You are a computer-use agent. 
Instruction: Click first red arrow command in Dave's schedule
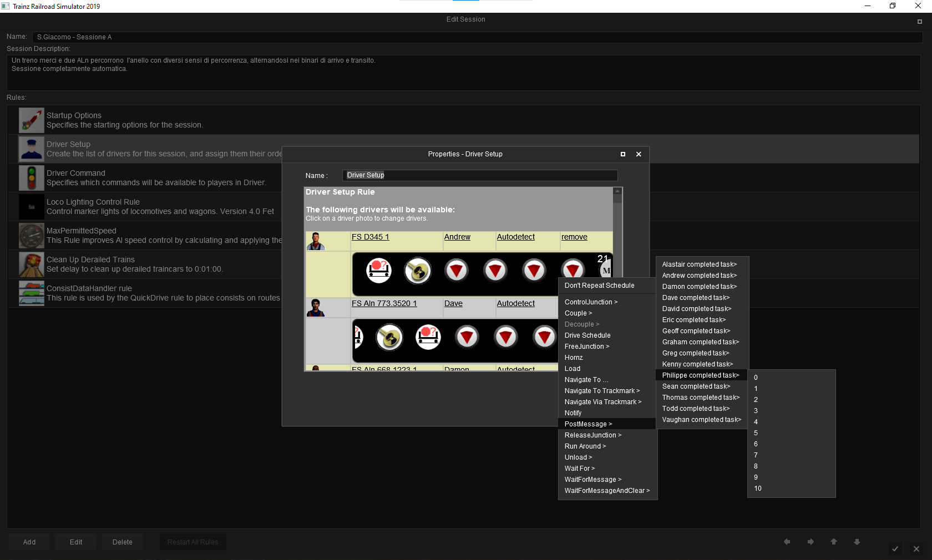pos(467,337)
